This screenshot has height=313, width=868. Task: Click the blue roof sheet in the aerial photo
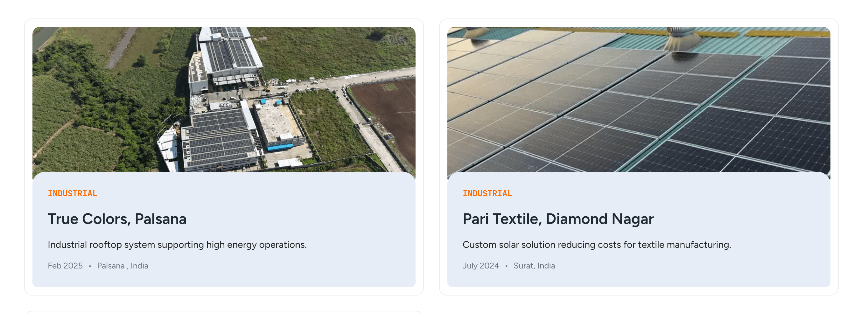[x=280, y=147]
